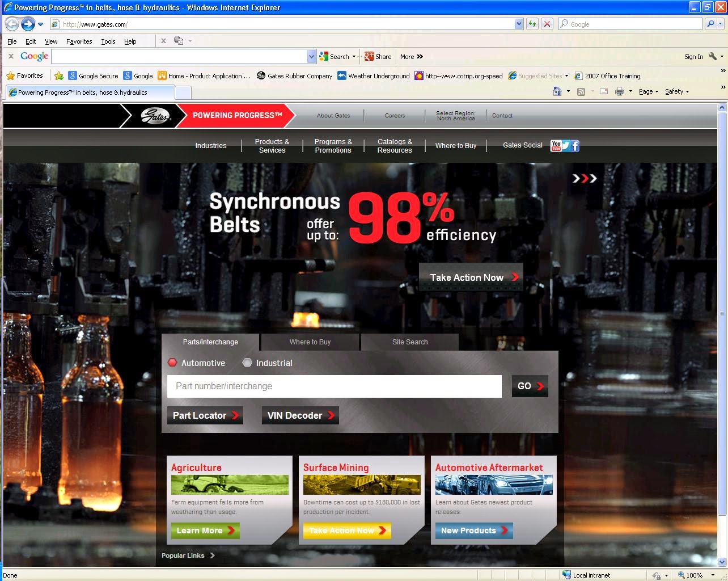Click the privacy lock icon in status bar

coord(657,575)
